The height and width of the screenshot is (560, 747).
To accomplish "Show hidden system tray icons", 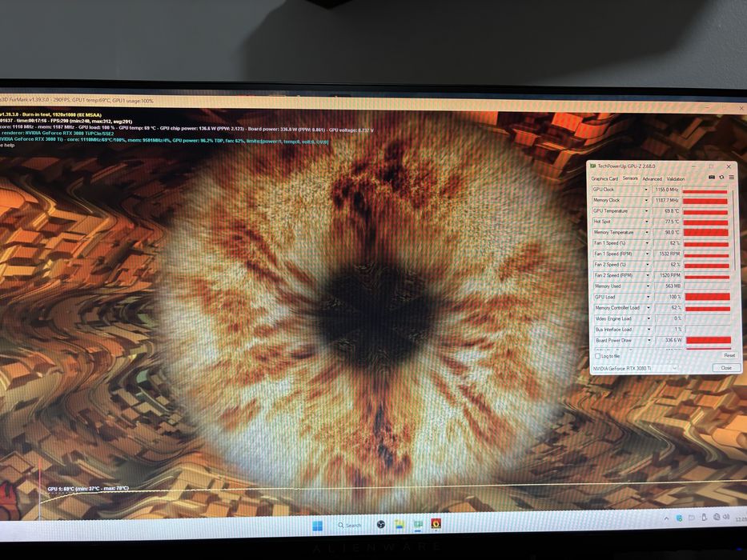I will (x=666, y=518).
